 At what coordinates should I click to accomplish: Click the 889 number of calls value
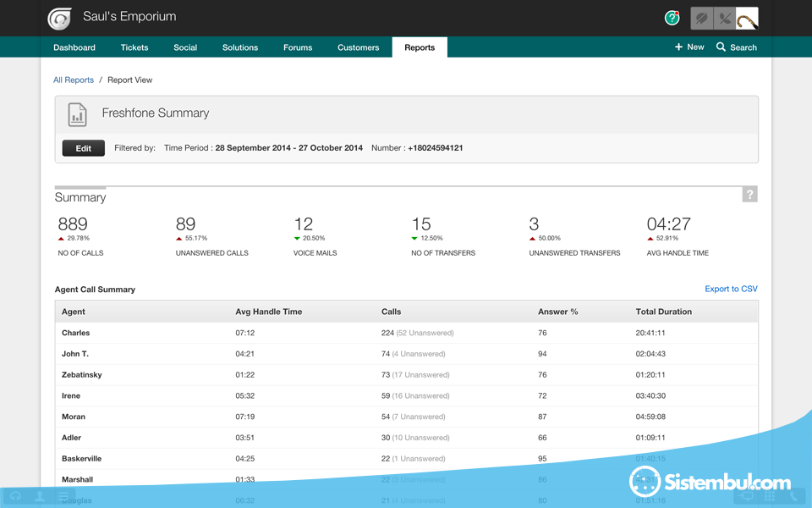[73, 224]
